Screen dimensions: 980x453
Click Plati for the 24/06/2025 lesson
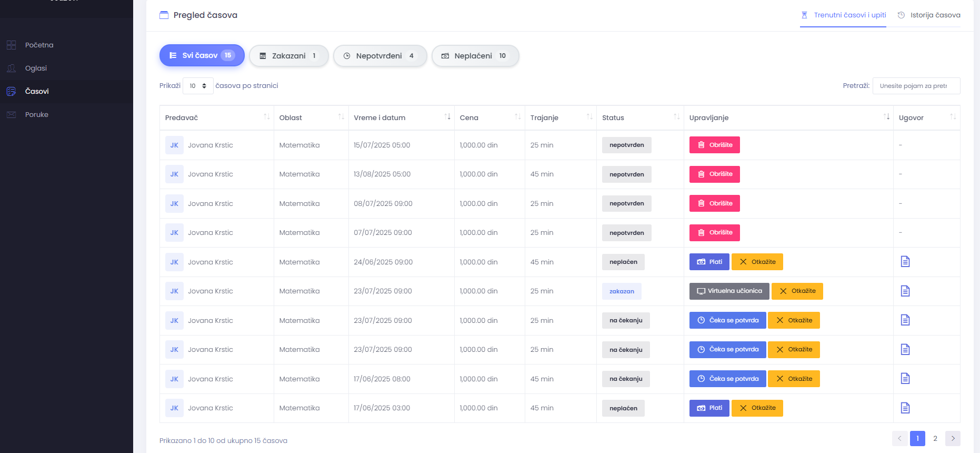point(709,262)
